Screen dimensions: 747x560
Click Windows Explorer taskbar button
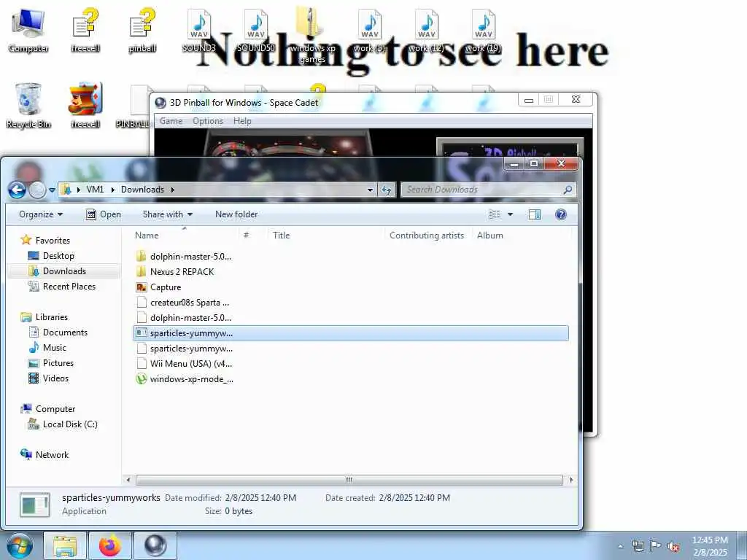pos(65,545)
